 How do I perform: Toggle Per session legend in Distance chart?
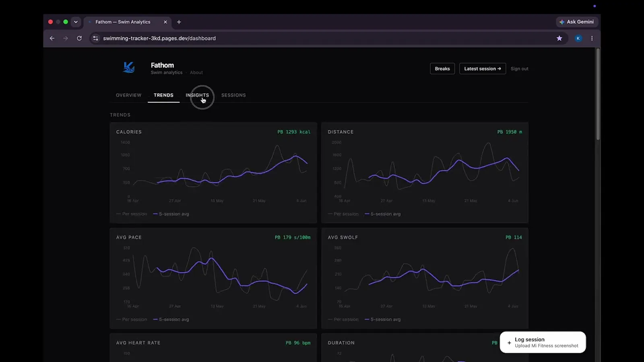343,214
